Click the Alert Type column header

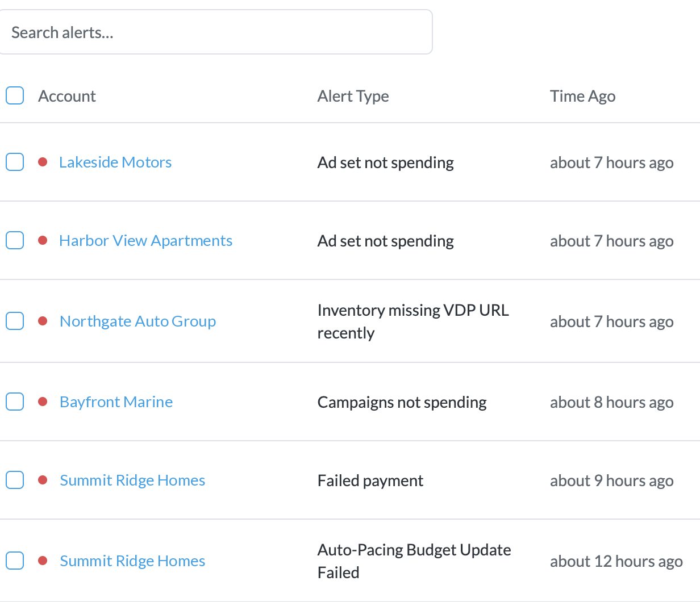pos(353,96)
